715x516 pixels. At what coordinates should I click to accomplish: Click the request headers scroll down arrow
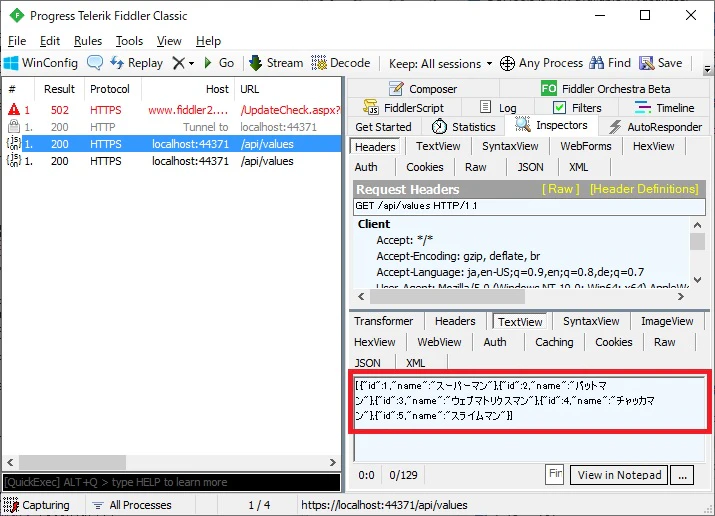pyautogui.click(x=697, y=279)
